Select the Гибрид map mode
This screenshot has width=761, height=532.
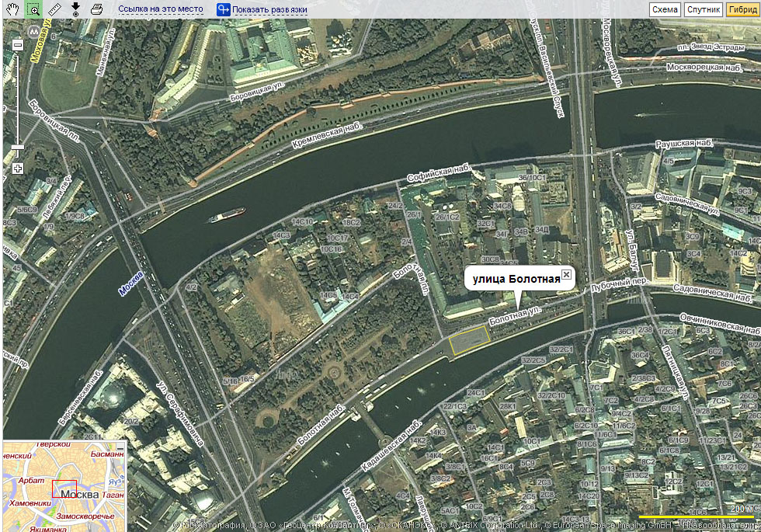[742, 9]
